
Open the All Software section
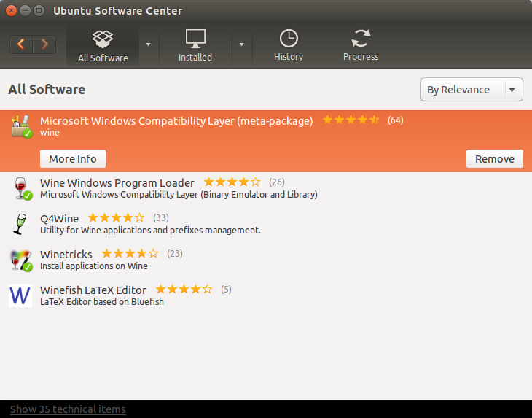(x=103, y=46)
